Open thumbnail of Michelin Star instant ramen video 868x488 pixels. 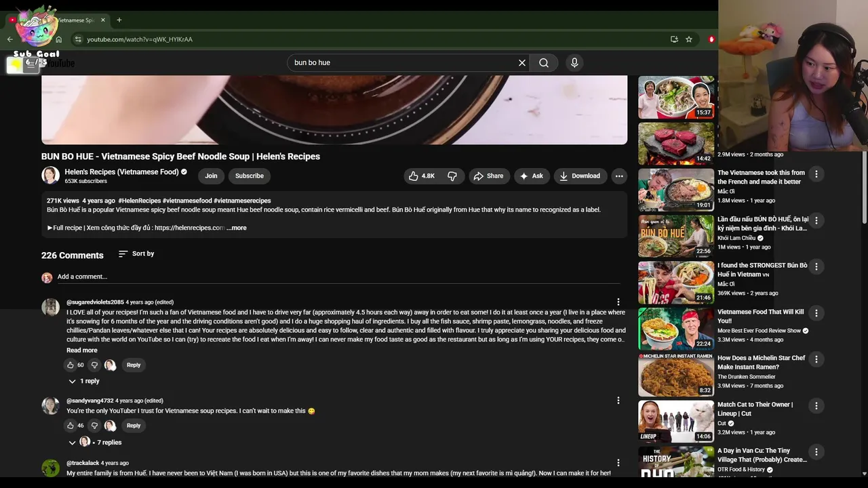676,375
